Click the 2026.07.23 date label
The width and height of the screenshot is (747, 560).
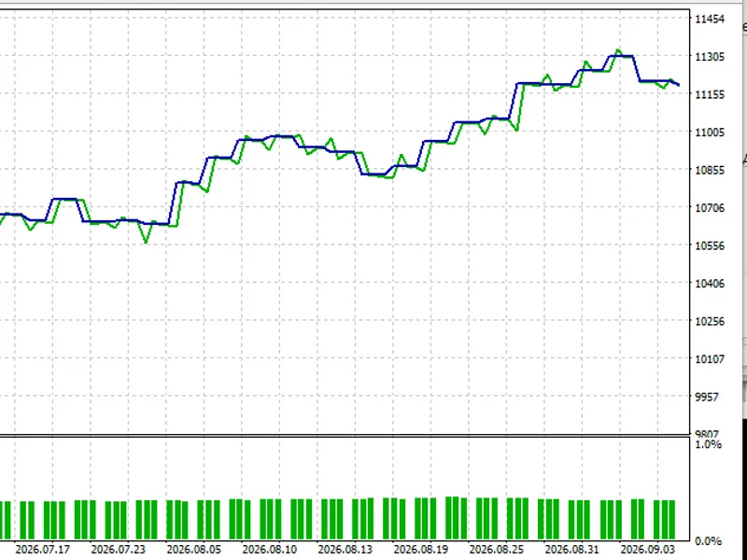tap(119, 550)
